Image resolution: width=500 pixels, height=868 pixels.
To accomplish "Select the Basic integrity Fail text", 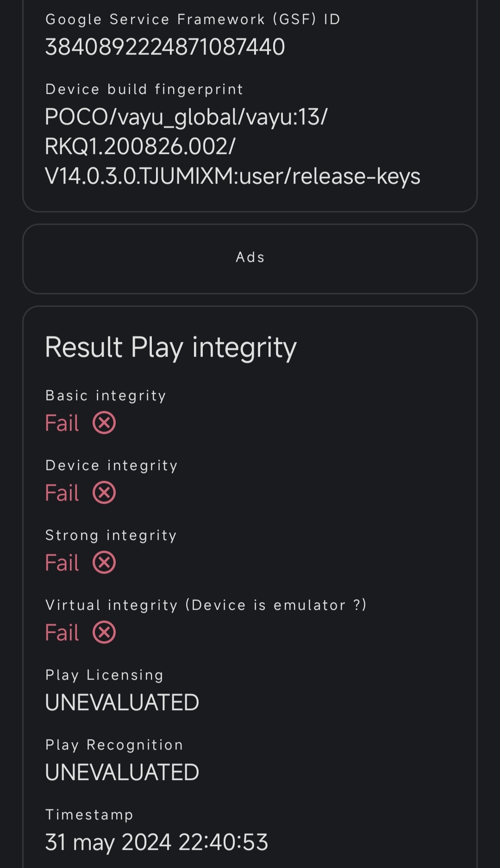I will pyautogui.click(x=62, y=423).
